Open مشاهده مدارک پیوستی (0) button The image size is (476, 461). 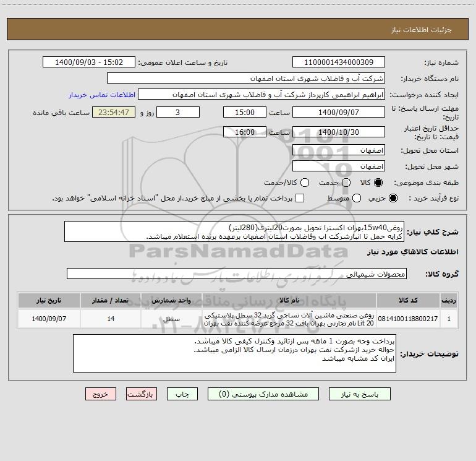263,394
